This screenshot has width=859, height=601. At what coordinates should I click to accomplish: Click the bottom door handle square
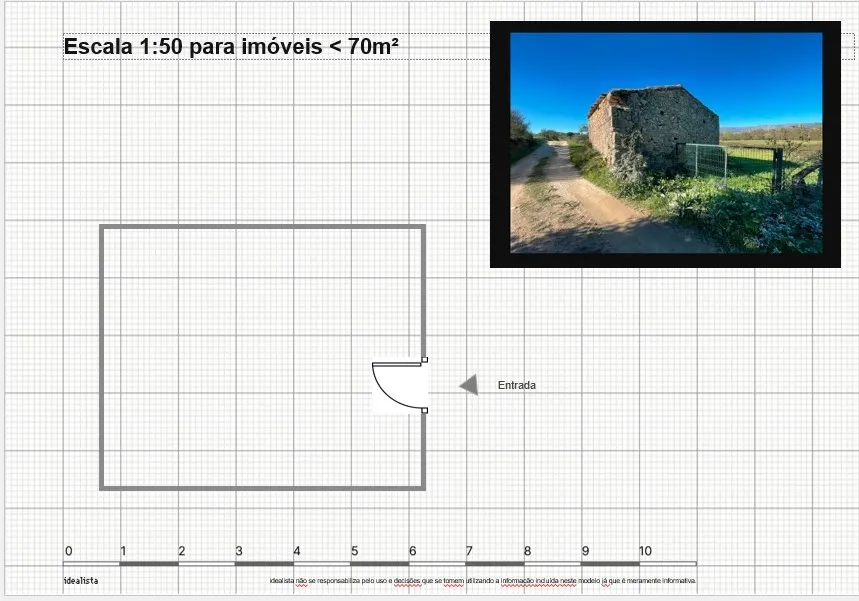(424, 410)
